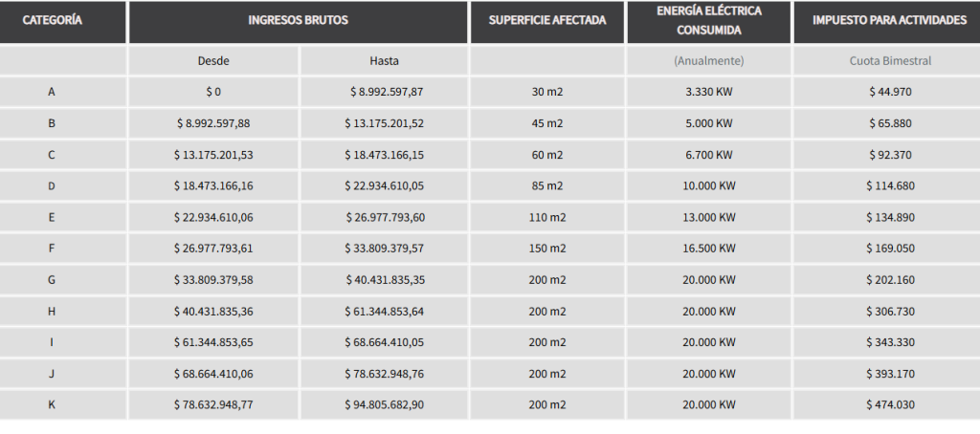Click the Hasta subheader cell
This screenshot has width=980, height=434.
click(384, 61)
